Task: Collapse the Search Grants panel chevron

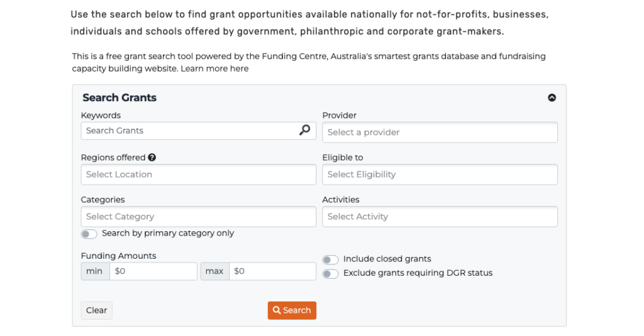Action: [x=552, y=98]
